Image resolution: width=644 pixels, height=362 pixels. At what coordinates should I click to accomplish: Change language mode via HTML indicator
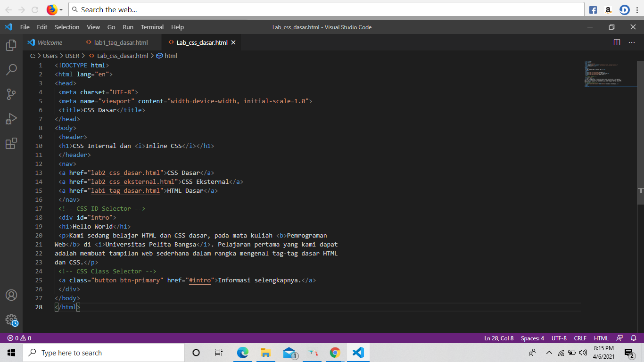tap(601, 338)
